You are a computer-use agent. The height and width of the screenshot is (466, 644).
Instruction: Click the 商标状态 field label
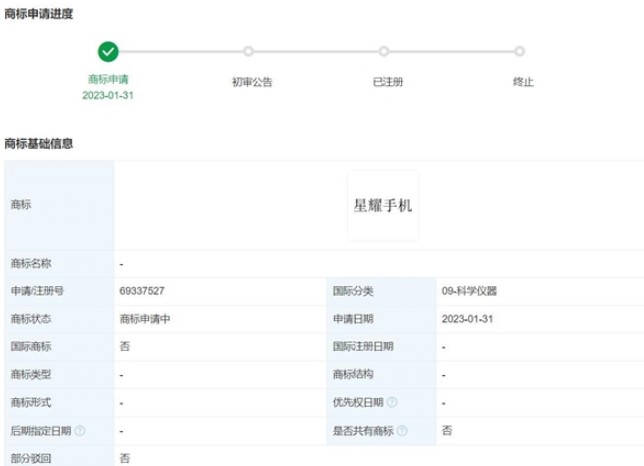click(x=31, y=319)
